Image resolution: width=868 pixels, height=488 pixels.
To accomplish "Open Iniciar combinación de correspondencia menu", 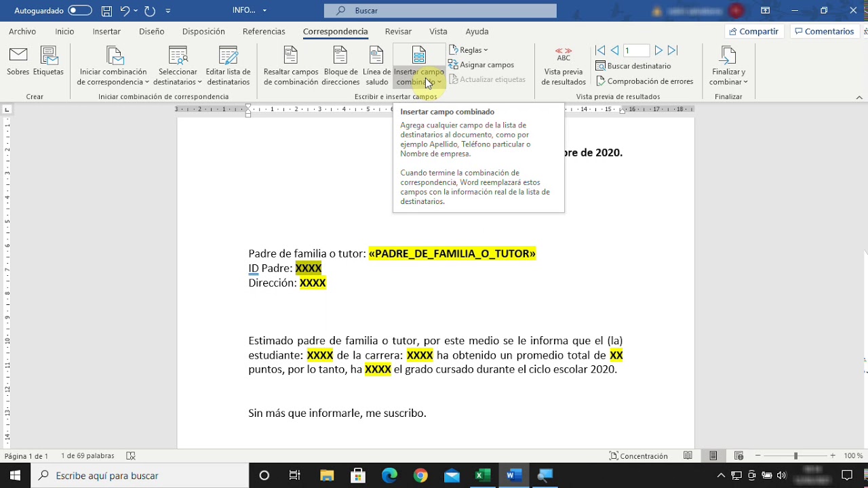I will click(113, 66).
